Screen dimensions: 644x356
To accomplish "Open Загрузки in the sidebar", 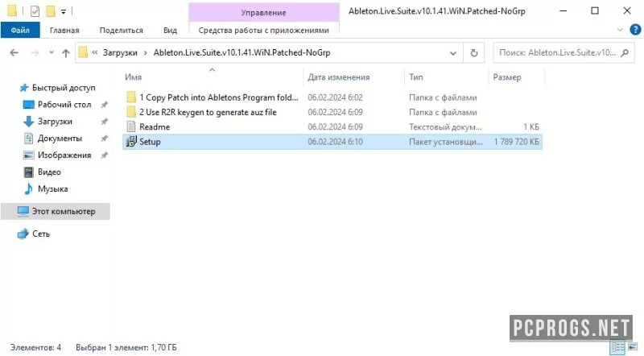I will (55, 122).
